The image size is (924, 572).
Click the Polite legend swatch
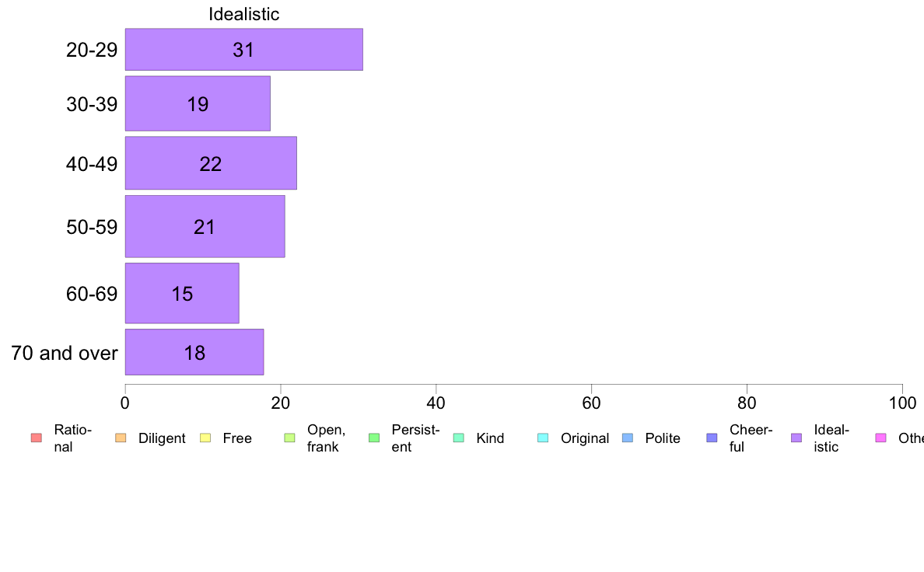pos(628,438)
